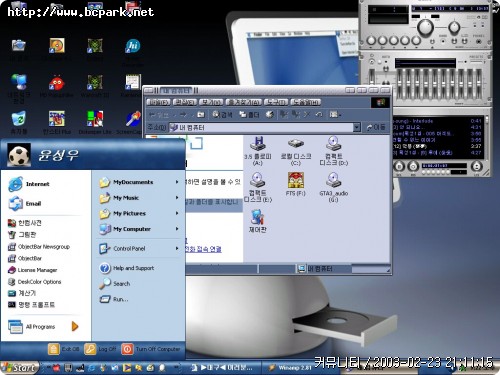This screenshot has height=375, width=500.
Task: Expand All Programs list
Action: pos(43,327)
